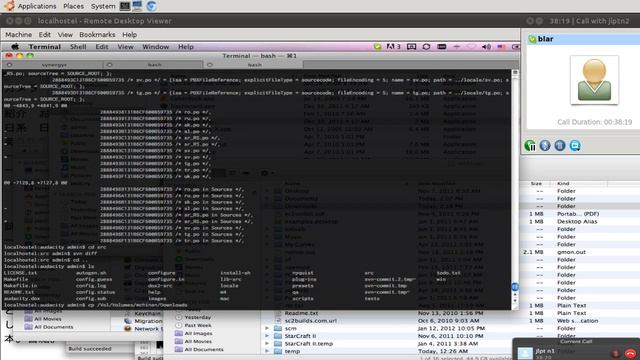Click the flag input source icon
This screenshot has height=360, width=640.
pyautogui.click(x=501, y=47)
